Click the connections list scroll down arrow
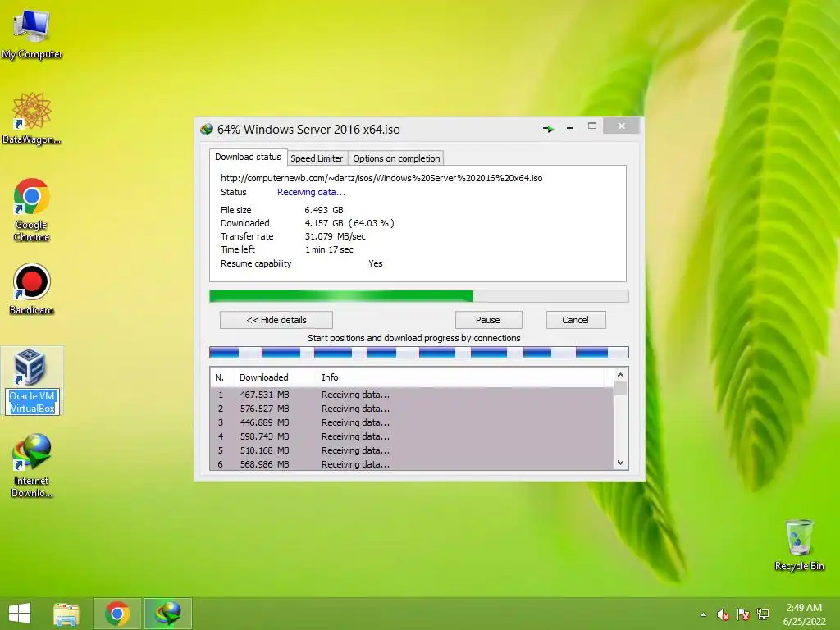Viewport: 840px width, 630px height. click(x=620, y=463)
